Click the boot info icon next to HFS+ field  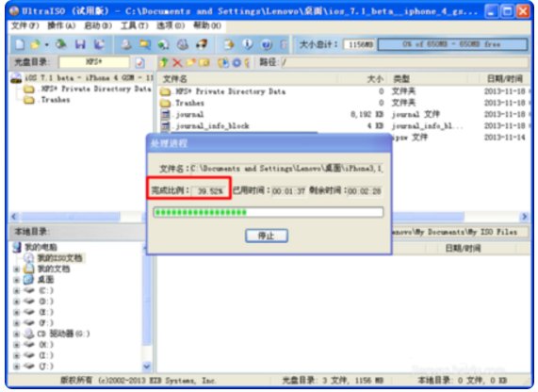coord(139,62)
